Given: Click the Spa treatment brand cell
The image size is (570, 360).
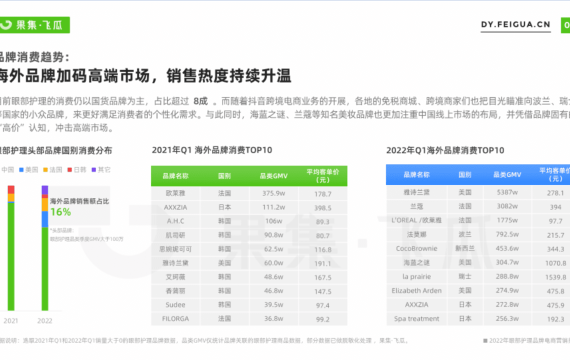Looking at the screenshot, I should click(x=417, y=319).
